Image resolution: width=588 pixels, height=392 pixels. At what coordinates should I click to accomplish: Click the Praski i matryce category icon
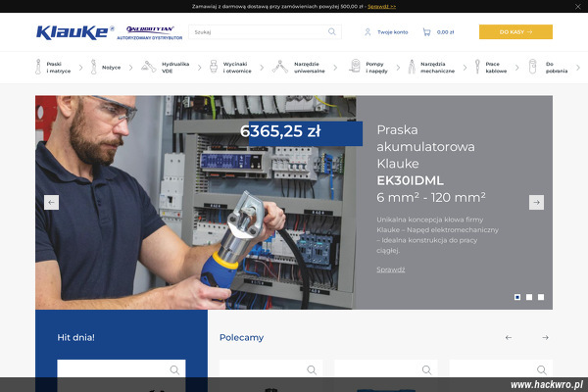tap(38, 67)
